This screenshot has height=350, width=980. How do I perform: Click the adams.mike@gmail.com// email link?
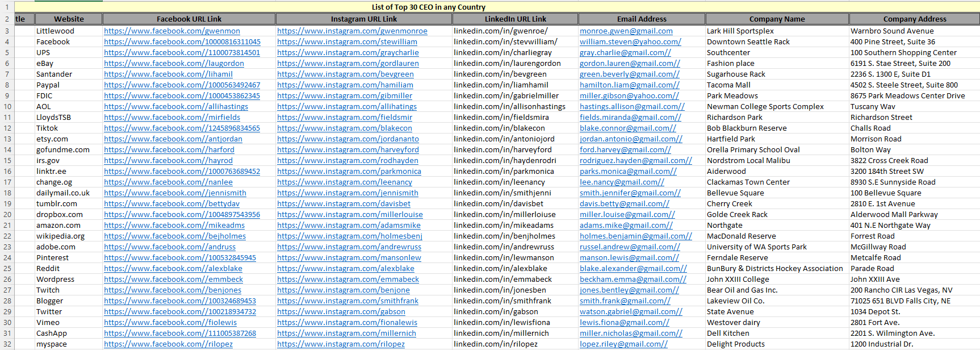(x=626, y=226)
